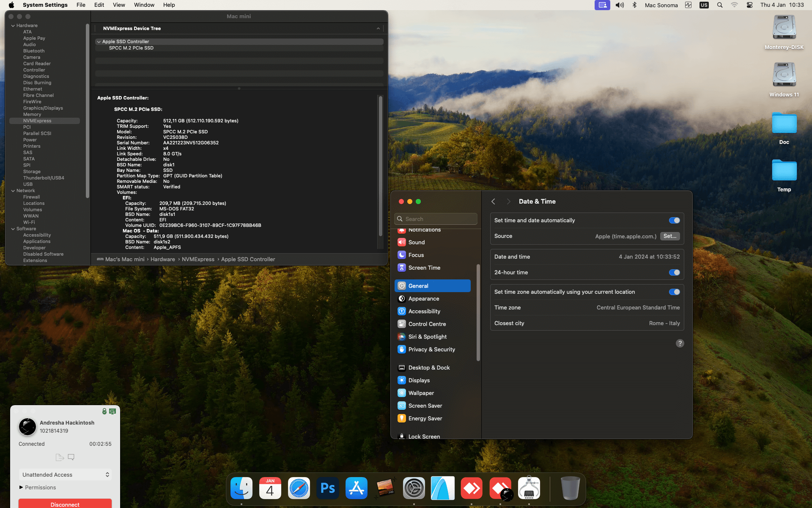Toggle automatic time zone using location
812x508 pixels.
tap(674, 292)
